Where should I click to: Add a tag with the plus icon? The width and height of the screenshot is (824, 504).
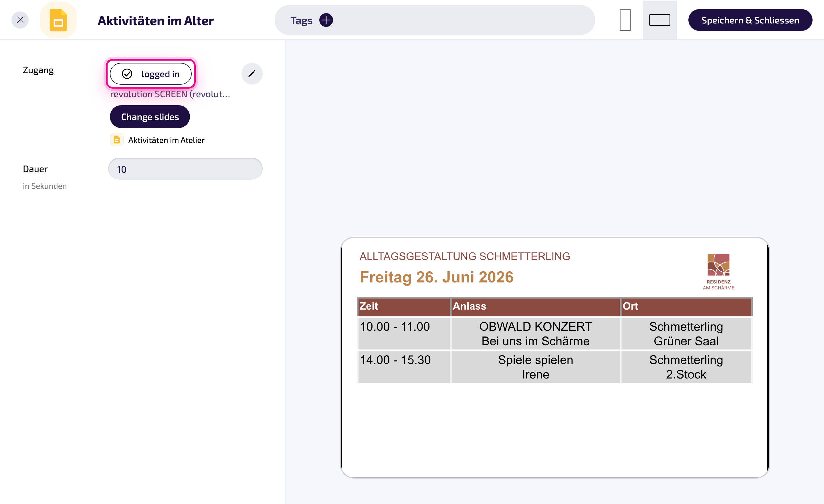click(x=326, y=20)
